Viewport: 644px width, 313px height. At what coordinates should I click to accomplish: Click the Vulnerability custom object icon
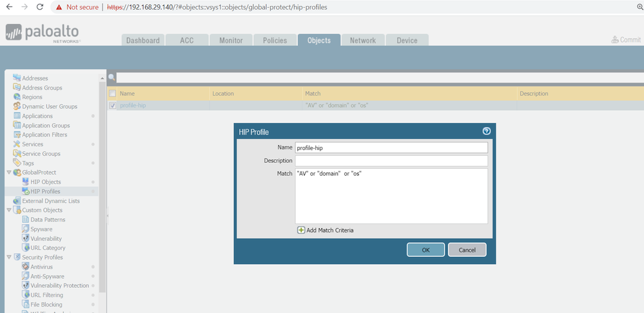26,238
